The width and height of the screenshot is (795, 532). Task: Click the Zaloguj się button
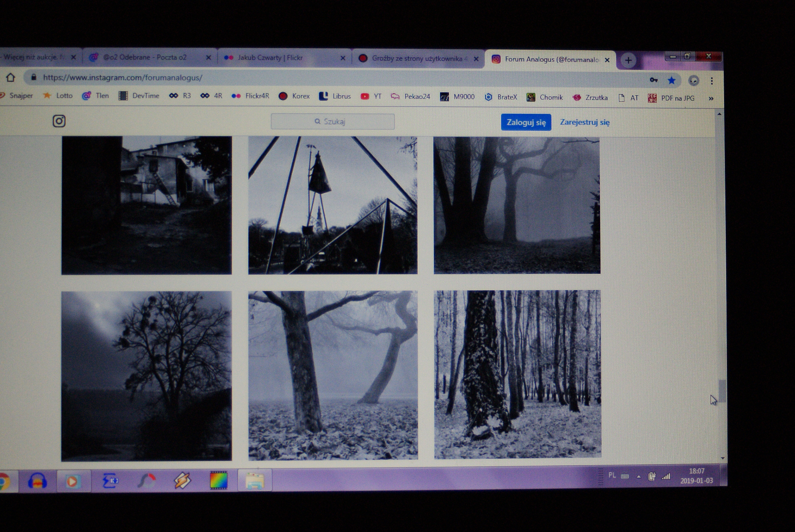(526, 123)
